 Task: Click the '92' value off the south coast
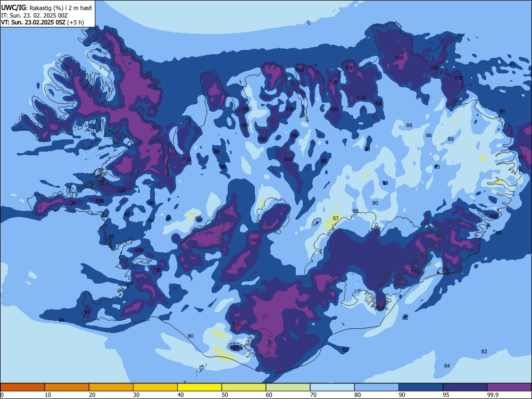[x=345, y=350]
